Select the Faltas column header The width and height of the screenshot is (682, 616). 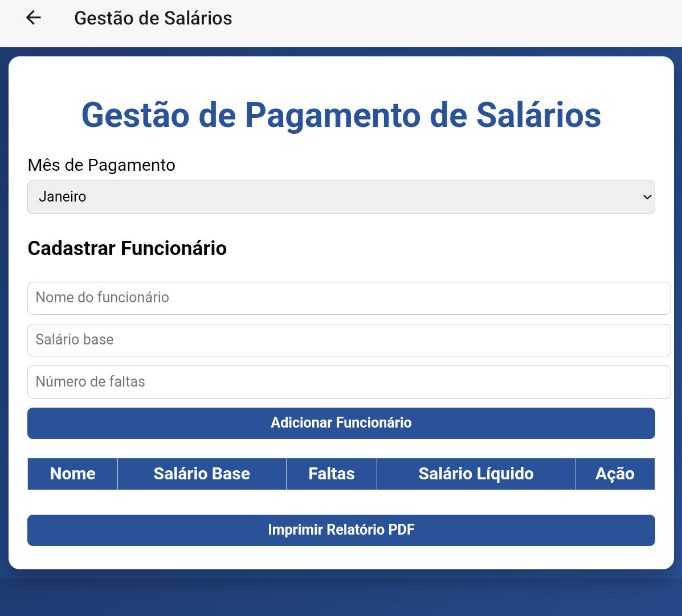(x=331, y=474)
